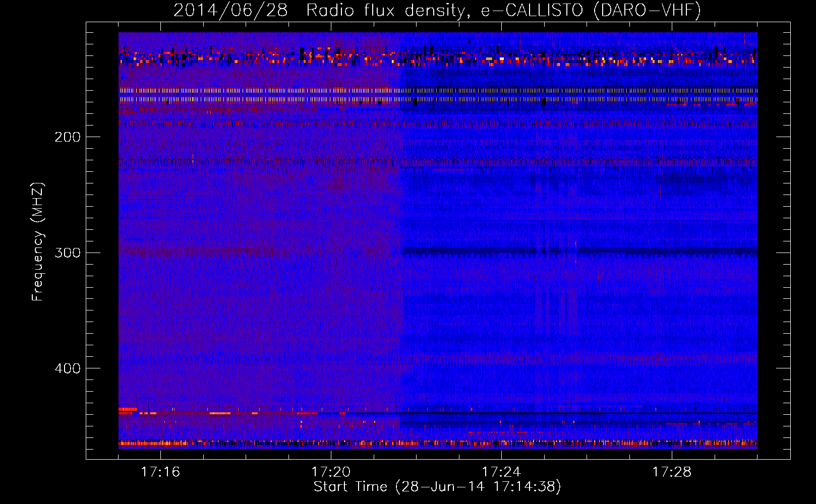Click the 200 frequency tick label
This screenshot has height=504, width=816.
point(67,137)
